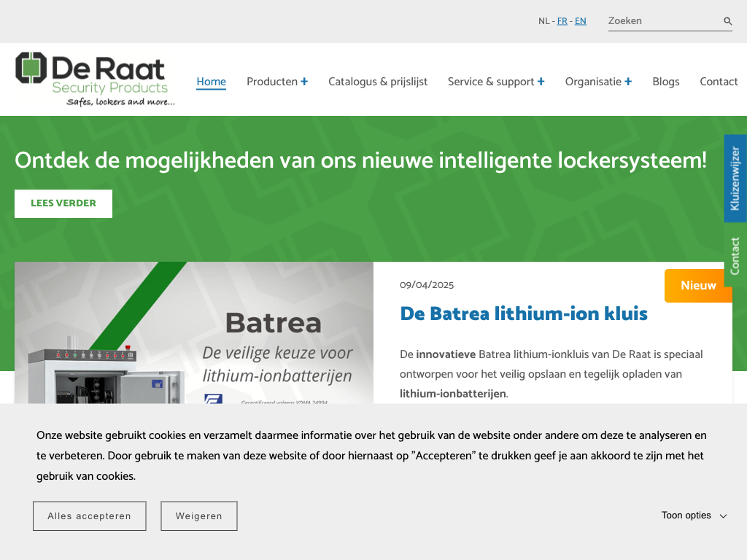
Task: Navigate to the Contact menu item
Action: click(719, 82)
